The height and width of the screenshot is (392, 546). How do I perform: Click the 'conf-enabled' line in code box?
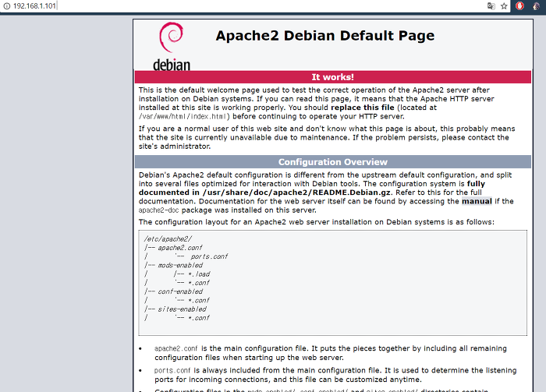[x=180, y=291]
